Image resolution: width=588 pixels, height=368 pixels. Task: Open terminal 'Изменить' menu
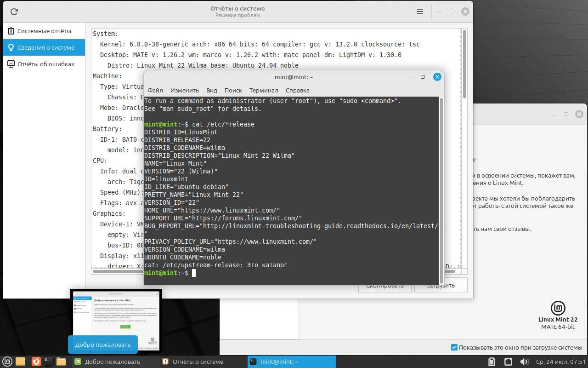tap(184, 90)
